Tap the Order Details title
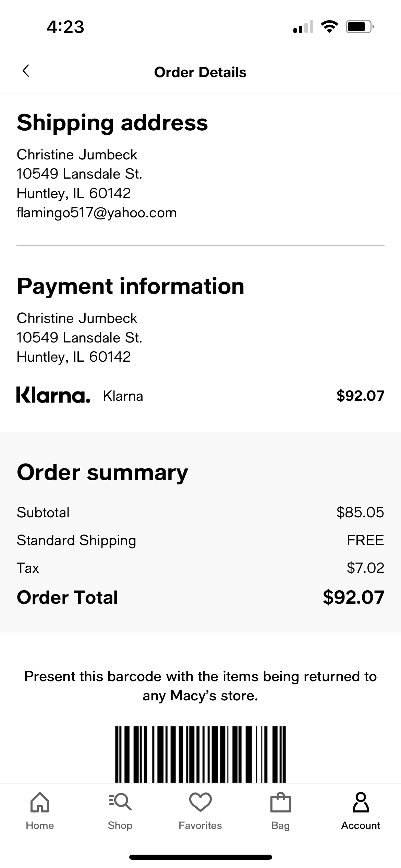Screen dimensions: 401x868 click(x=200, y=72)
